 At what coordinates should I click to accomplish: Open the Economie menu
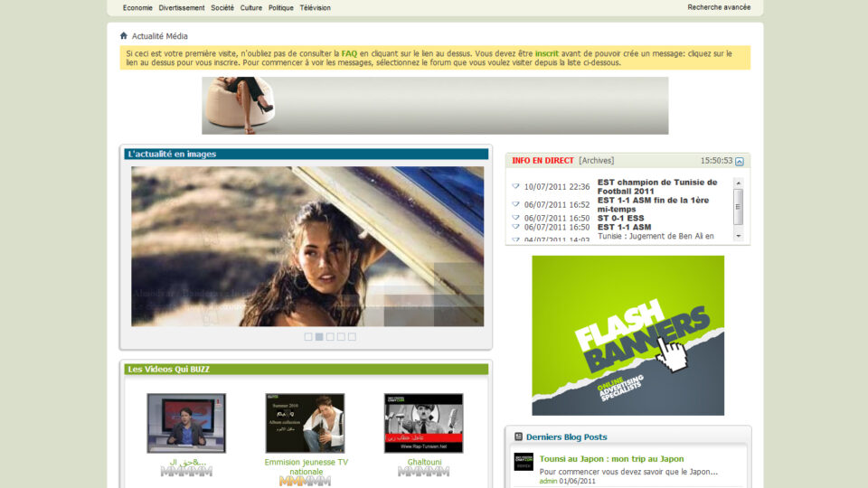pos(137,8)
